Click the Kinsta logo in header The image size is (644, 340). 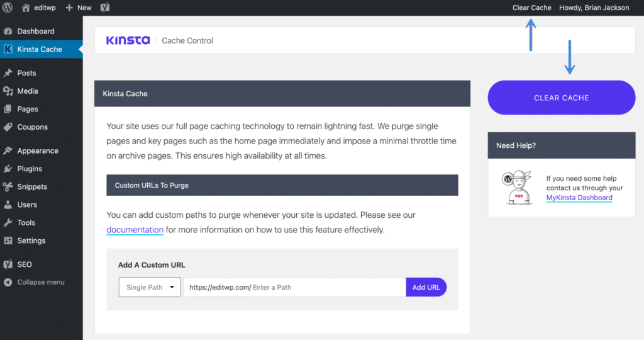[128, 40]
